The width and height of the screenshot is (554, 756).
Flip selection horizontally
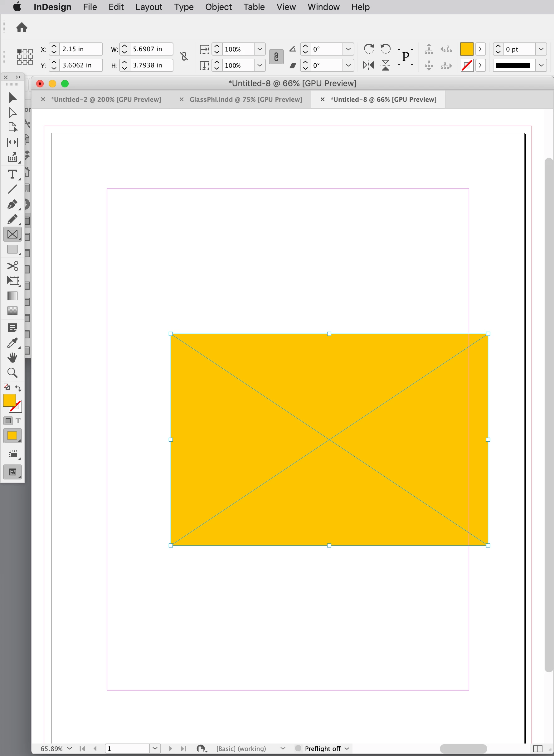pyautogui.click(x=368, y=65)
